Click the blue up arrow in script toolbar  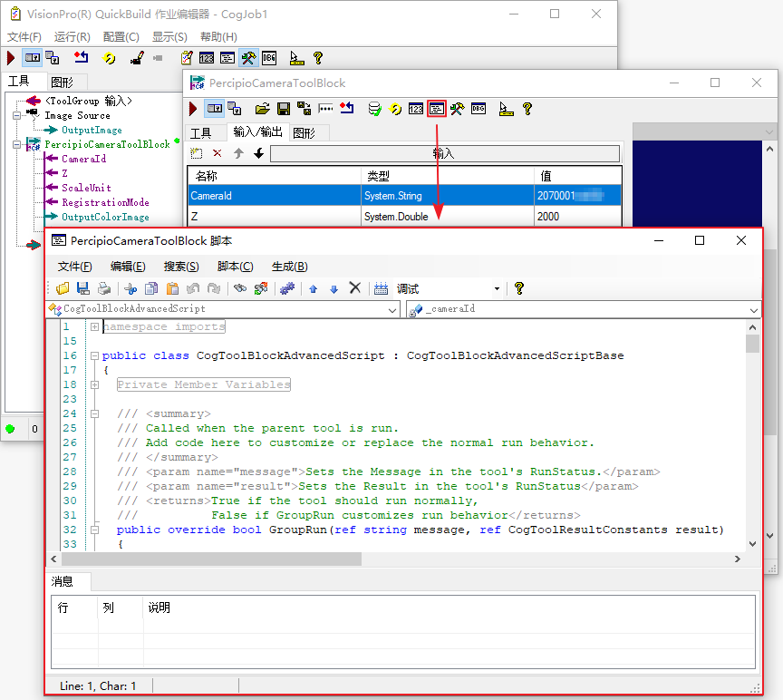[313, 288]
